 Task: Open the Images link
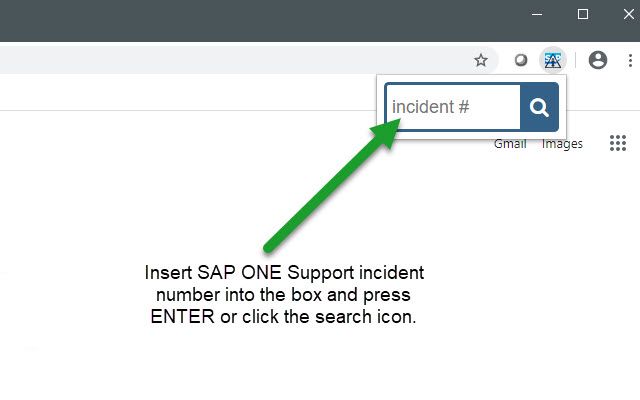562,144
